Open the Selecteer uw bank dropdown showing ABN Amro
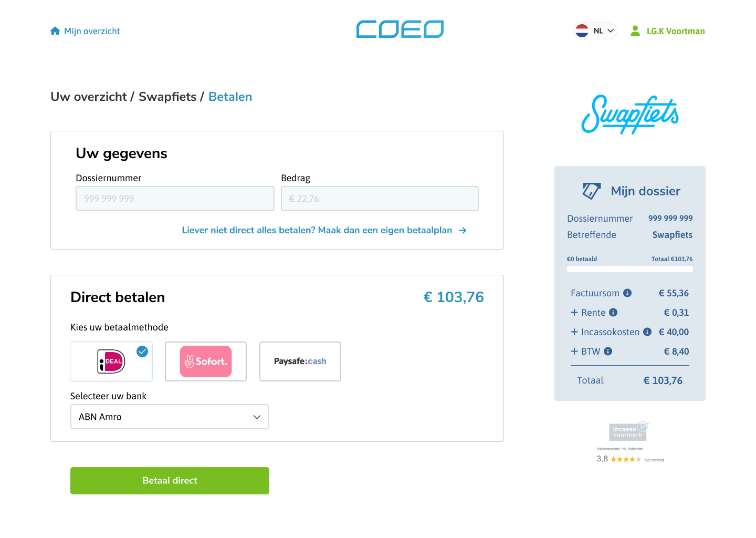This screenshot has width=756, height=538. [x=170, y=417]
